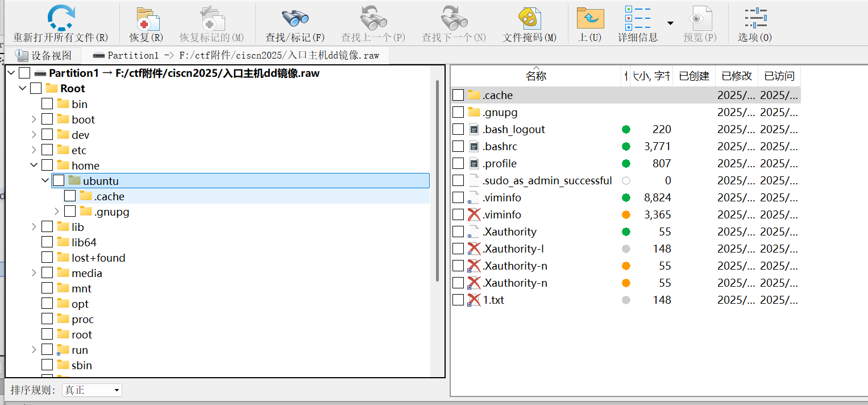The width and height of the screenshot is (868, 405).
Task: Click the Reopen All Files (重新打开所有文件) icon
Action: [x=60, y=18]
